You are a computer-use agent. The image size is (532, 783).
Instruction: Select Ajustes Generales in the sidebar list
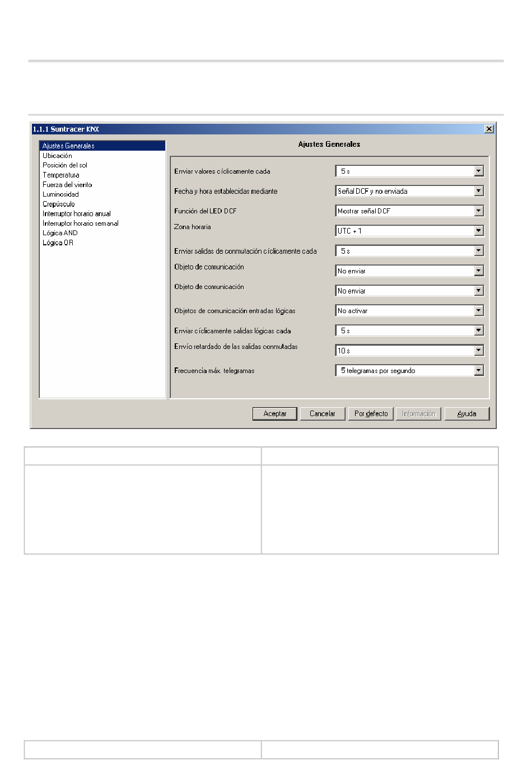click(102, 146)
